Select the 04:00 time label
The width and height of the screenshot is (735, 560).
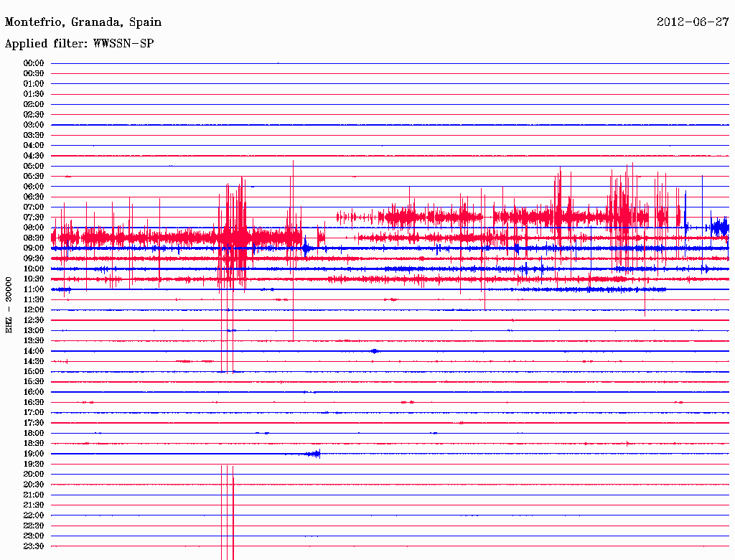[x=34, y=146]
